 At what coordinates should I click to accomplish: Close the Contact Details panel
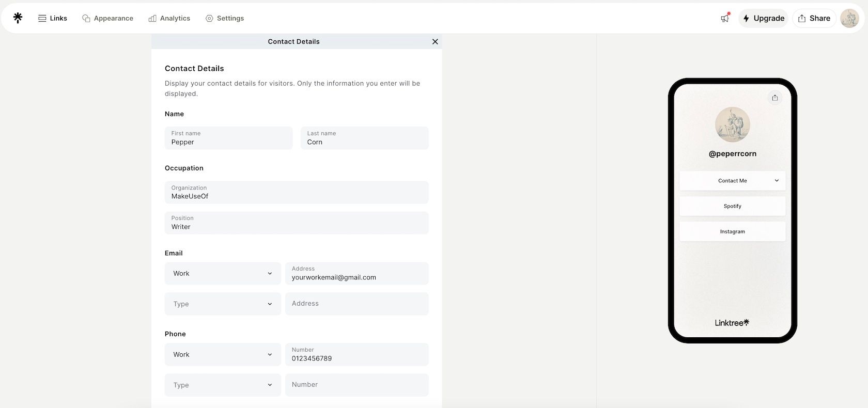pos(435,42)
